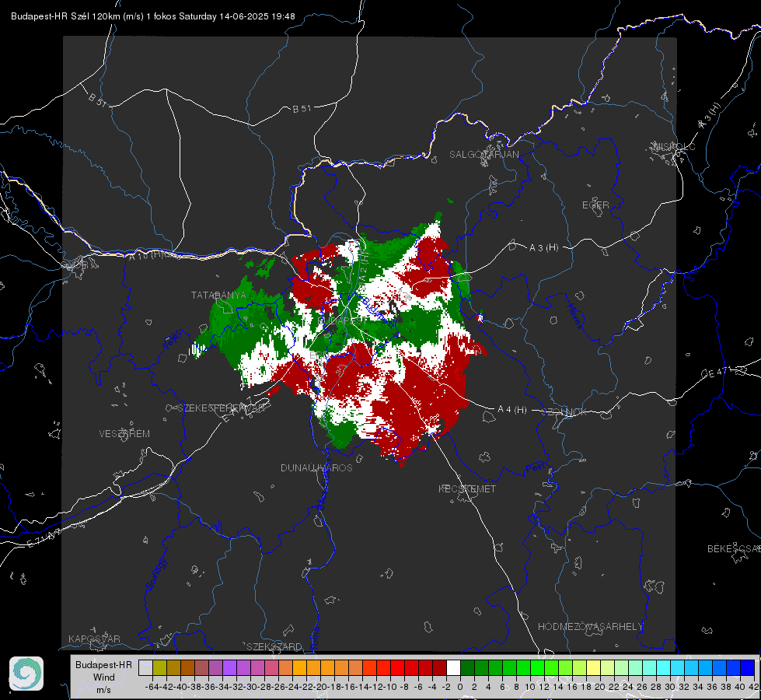Viewport: 761px width, 700px height.
Task: Click the '0' value in the wind legend
Action: [x=460, y=687]
